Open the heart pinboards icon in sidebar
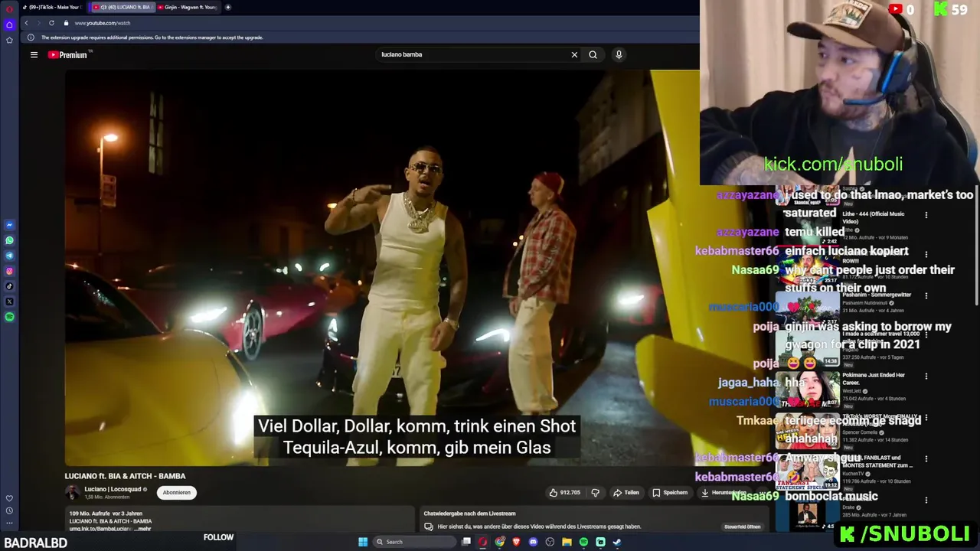Viewport: 980px width, 551px height. pyautogui.click(x=9, y=498)
